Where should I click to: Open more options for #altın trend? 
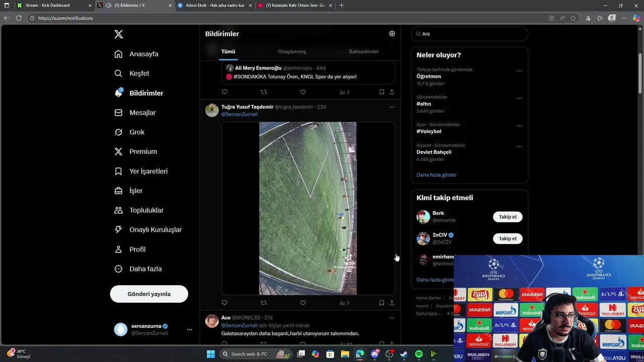click(x=519, y=99)
